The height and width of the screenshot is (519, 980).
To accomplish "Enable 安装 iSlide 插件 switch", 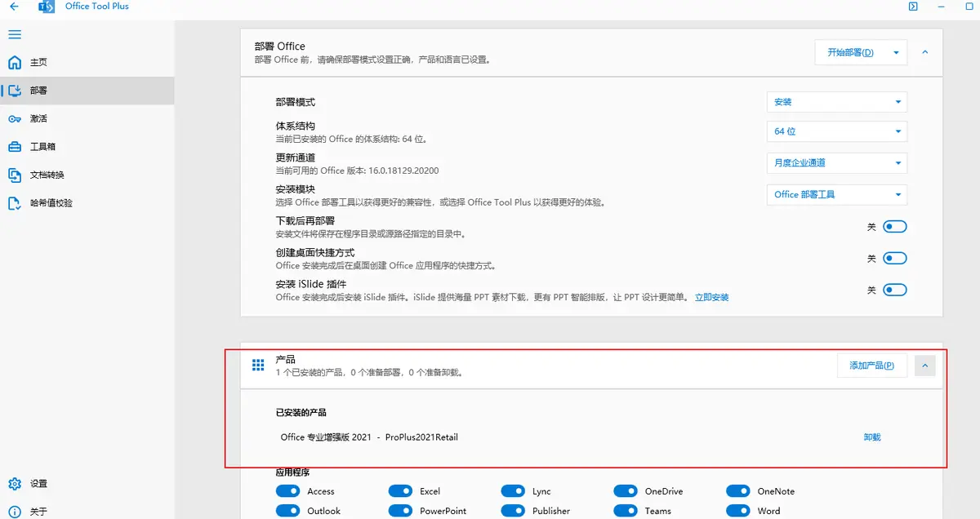I will (895, 290).
